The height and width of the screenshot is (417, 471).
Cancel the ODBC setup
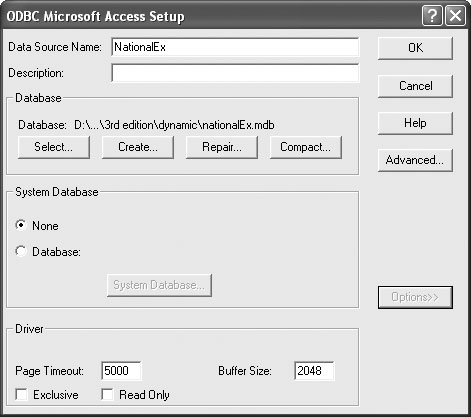coord(415,86)
